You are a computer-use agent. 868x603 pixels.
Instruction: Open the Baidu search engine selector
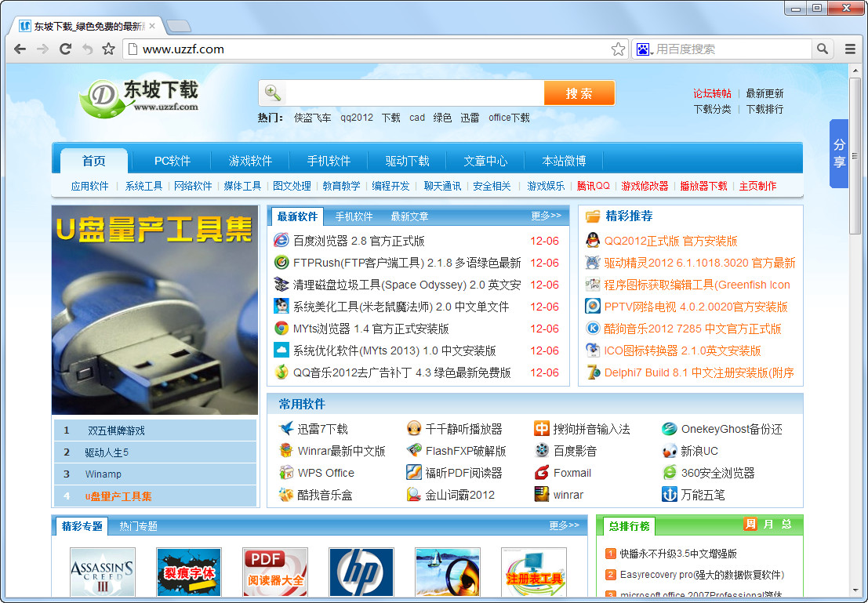coord(644,49)
